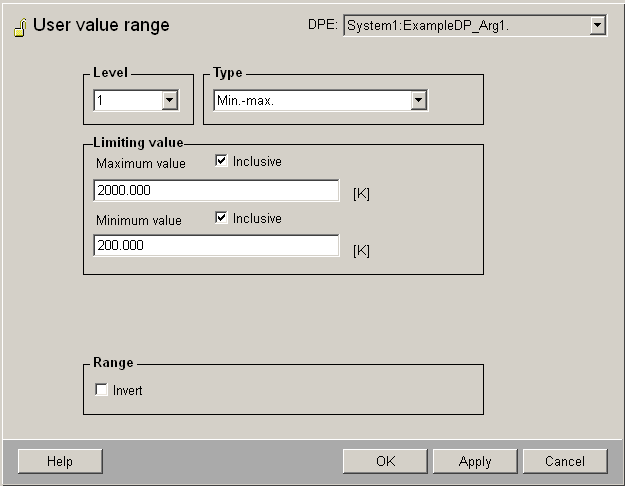Click the Apply button
Image resolution: width=625 pixels, height=486 pixels.
point(475,461)
